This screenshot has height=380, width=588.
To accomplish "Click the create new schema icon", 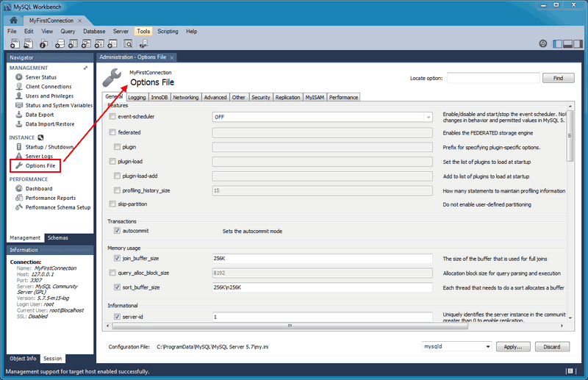I will point(60,43).
